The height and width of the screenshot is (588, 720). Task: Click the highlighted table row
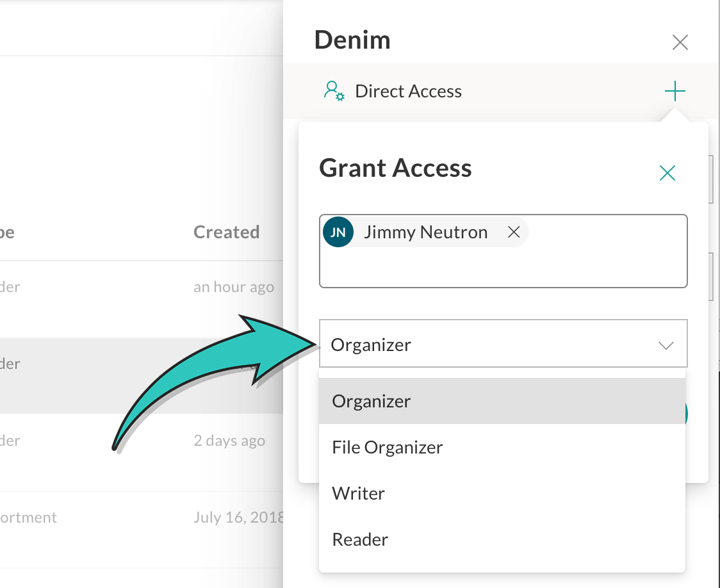pyautogui.click(x=142, y=376)
